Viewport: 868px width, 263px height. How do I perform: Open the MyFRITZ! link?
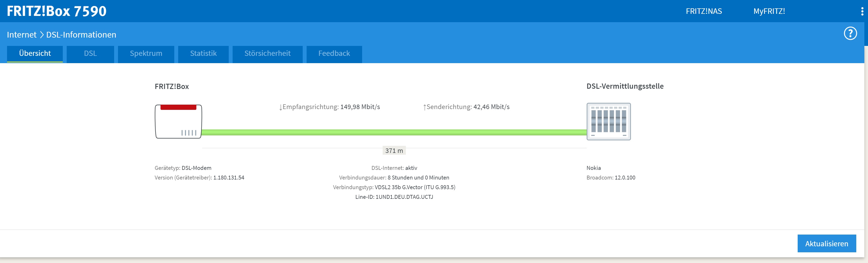tap(769, 11)
